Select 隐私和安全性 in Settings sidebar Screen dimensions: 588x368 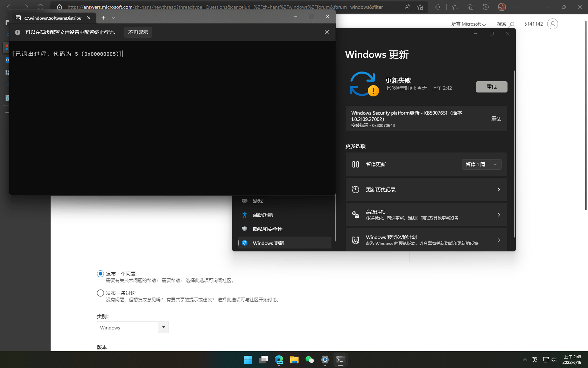point(285,229)
